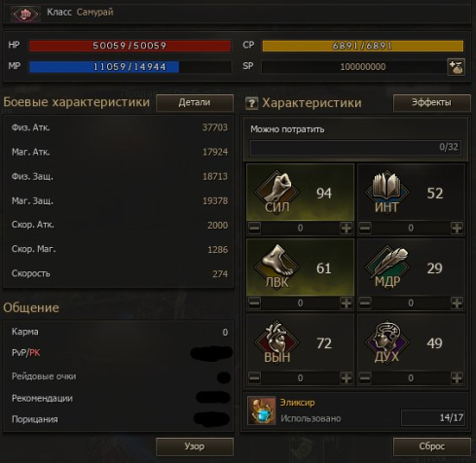Open the question mark help icon
This screenshot has width=476, height=463.
coord(251,104)
